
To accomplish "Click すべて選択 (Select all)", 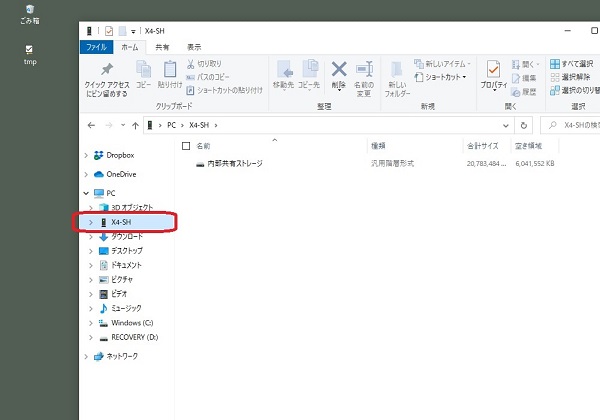I will coord(572,64).
